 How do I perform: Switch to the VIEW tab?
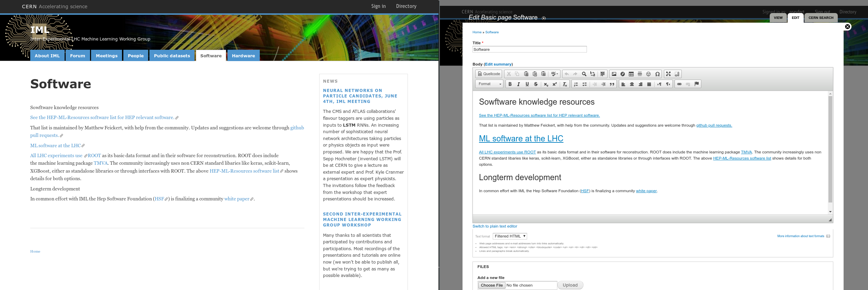coord(778,18)
